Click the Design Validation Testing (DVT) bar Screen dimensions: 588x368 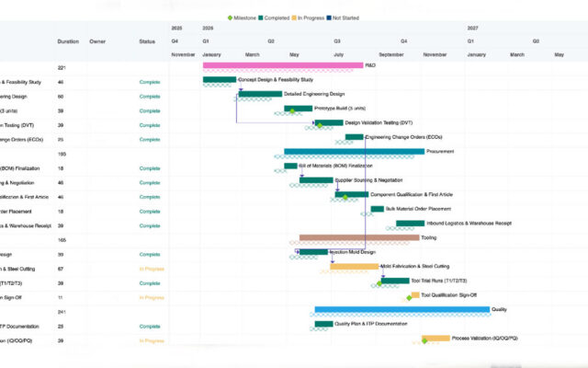(x=329, y=122)
